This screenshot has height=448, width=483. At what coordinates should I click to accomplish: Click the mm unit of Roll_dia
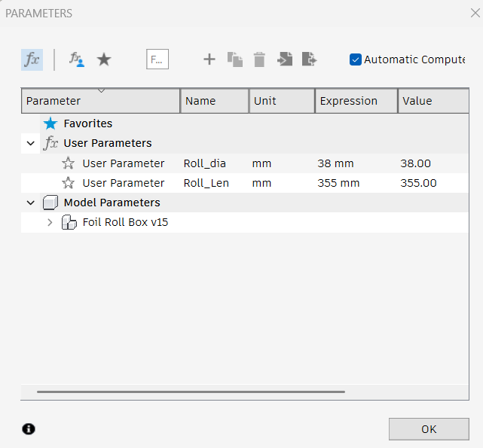[261, 163]
